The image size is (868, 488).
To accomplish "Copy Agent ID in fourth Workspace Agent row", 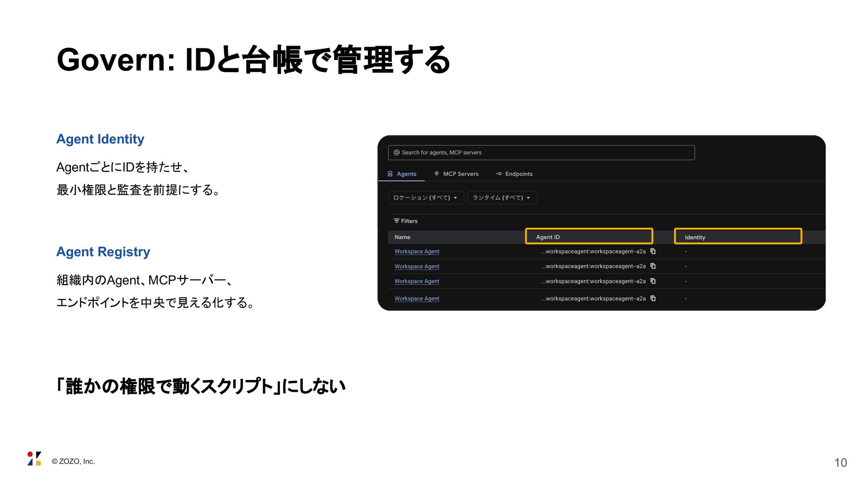I will click(x=653, y=298).
